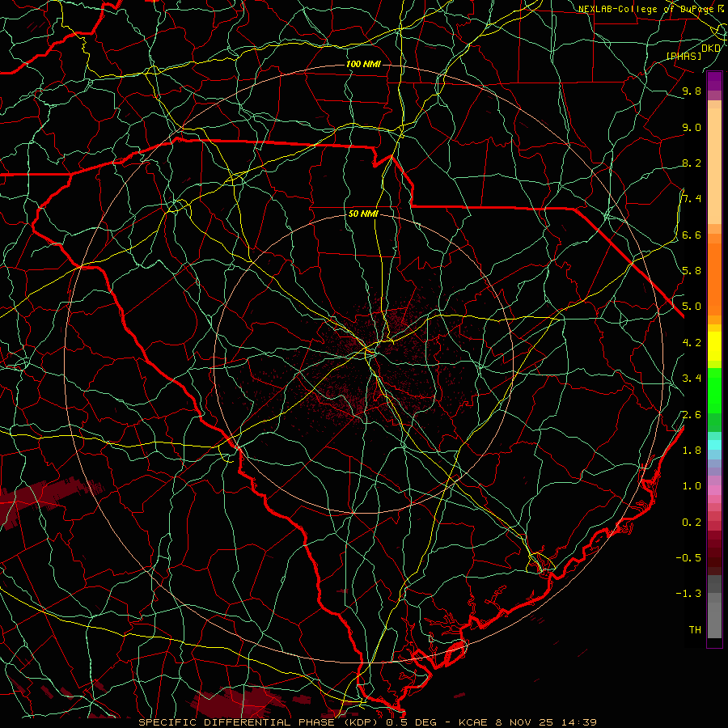Click the 7.4 scale value
This screenshot has height=728, width=728.
pos(692,199)
